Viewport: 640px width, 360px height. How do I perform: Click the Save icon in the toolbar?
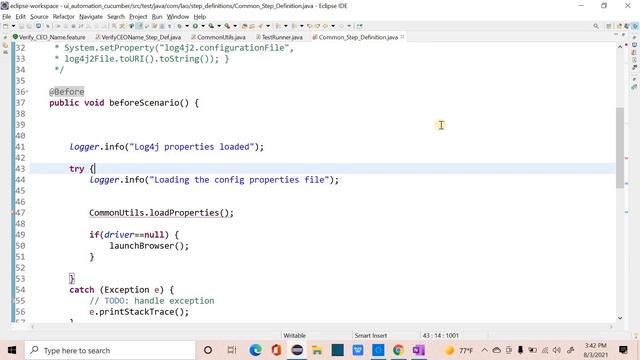pyautogui.click(x=22, y=26)
